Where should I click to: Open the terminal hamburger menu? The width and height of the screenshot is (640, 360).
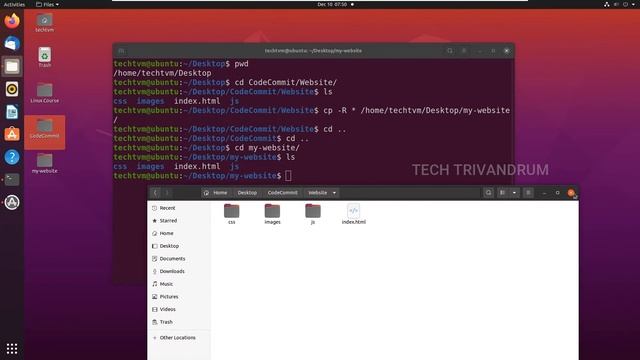click(464, 51)
